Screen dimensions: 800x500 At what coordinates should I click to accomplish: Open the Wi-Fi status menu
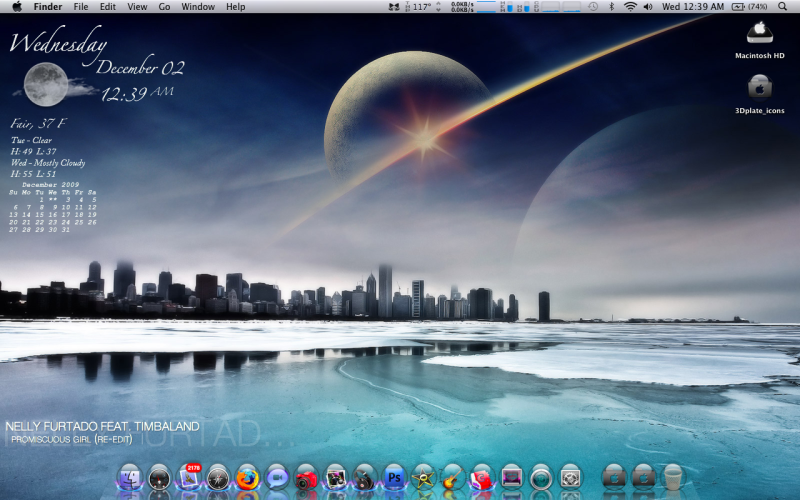631,7
